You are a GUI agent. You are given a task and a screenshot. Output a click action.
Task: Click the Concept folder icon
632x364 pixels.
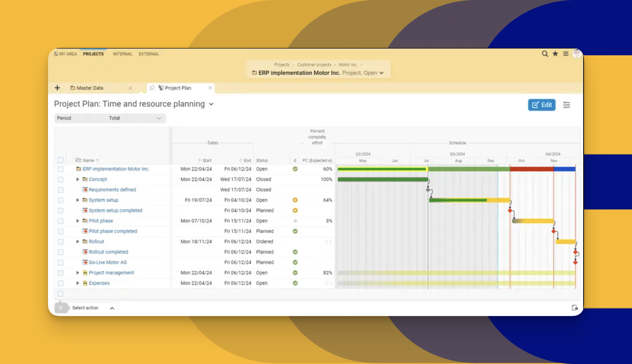(x=85, y=179)
